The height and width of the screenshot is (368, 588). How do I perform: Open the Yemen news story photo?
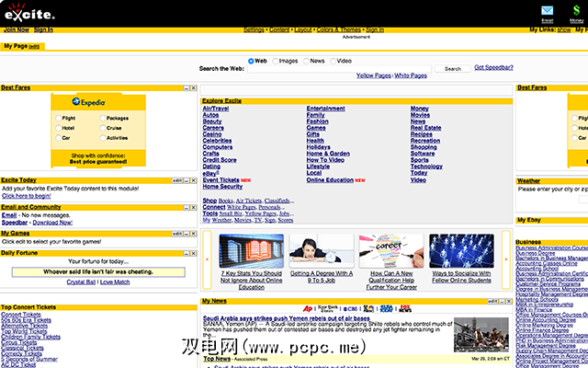481,335
